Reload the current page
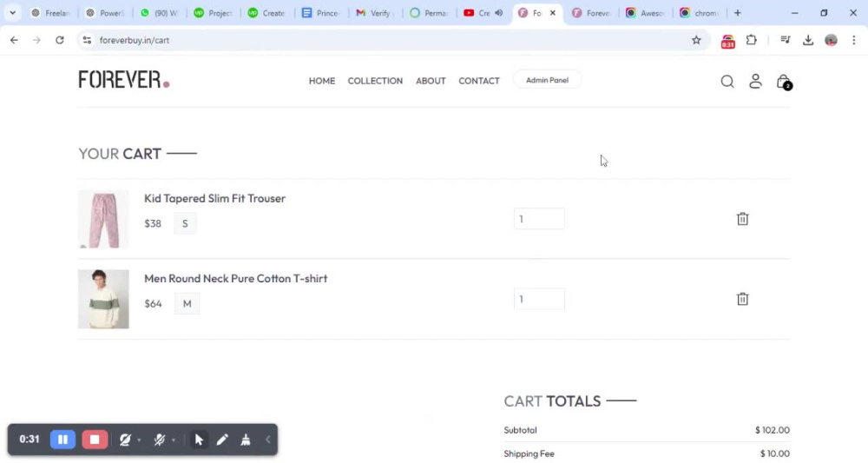This screenshot has height=463, width=868. (x=60, y=40)
